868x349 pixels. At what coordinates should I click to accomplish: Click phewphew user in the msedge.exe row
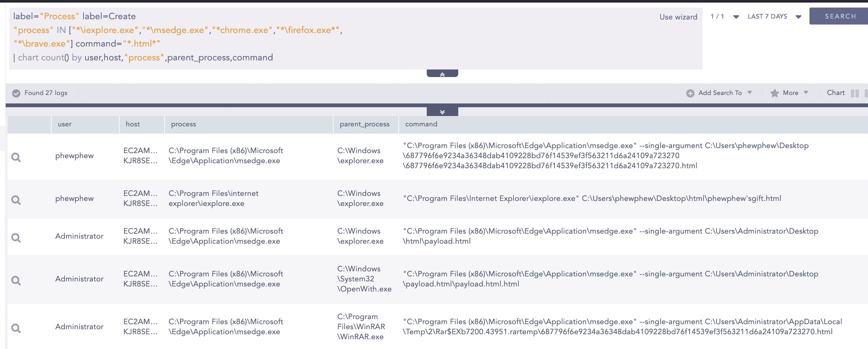coord(74,156)
